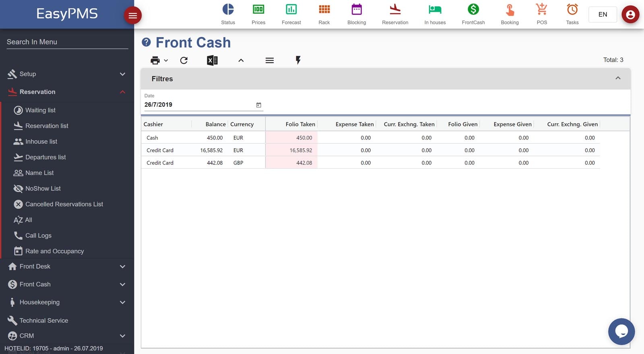This screenshot has height=354, width=644.
Task: Export to Excel using the toolbar icon
Action: [x=212, y=60]
